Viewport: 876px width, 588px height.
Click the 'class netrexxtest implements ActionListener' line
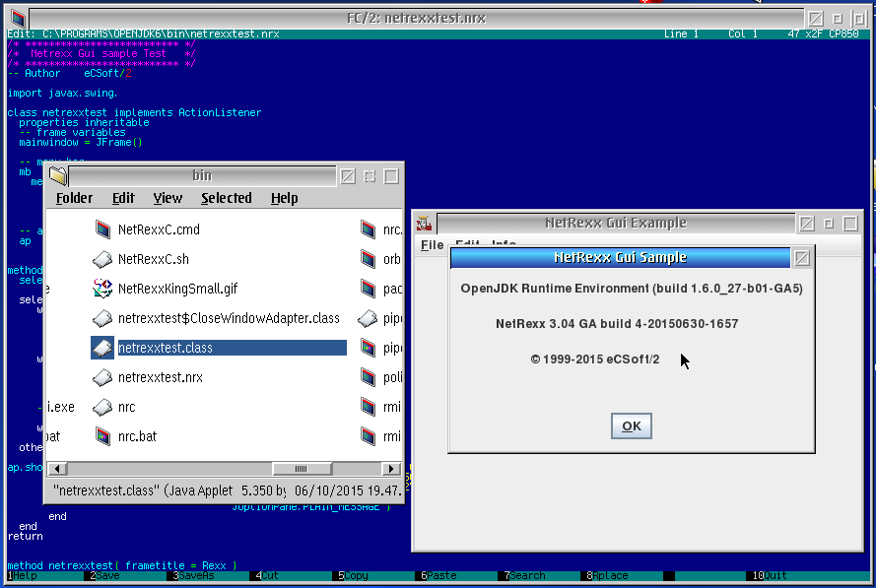click(134, 113)
